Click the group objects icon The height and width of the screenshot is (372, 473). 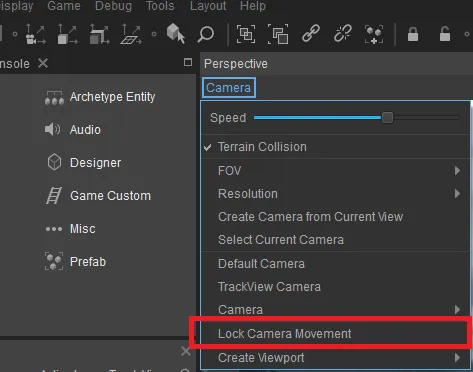(x=246, y=34)
